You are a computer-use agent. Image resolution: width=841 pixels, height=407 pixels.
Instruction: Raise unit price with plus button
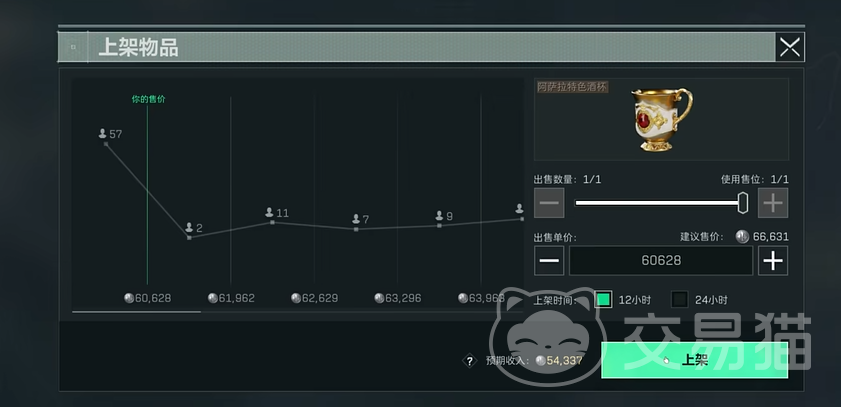pyautogui.click(x=773, y=261)
